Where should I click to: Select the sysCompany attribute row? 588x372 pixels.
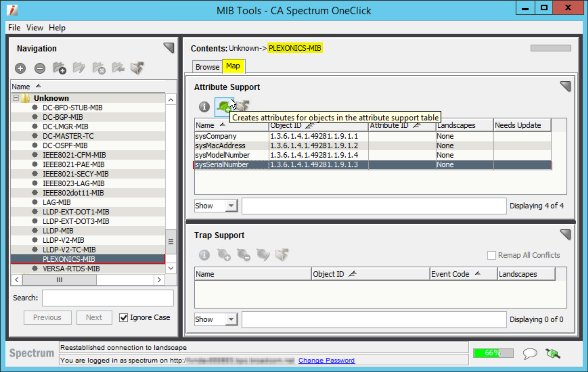click(x=372, y=136)
